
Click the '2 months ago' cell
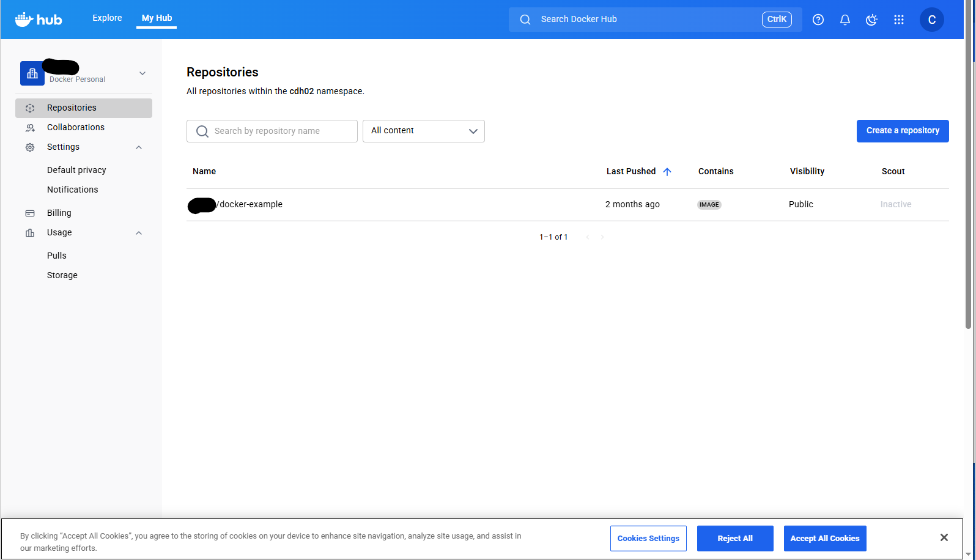tap(632, 204)
